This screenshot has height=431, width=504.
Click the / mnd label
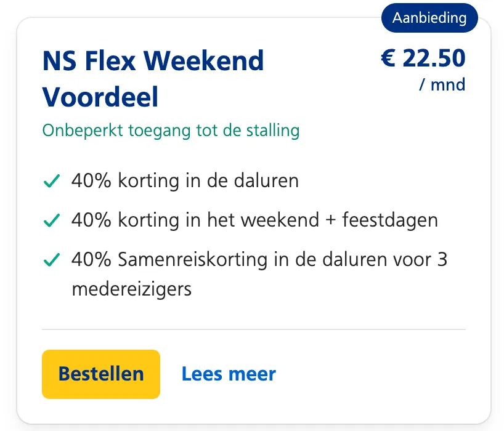[x=442, y=84]
